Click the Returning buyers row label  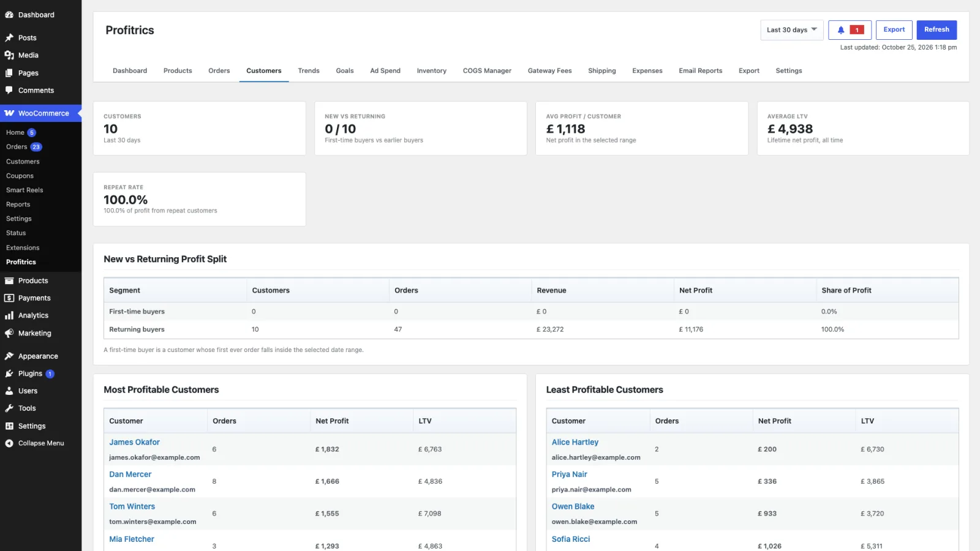tap(137, 329)
